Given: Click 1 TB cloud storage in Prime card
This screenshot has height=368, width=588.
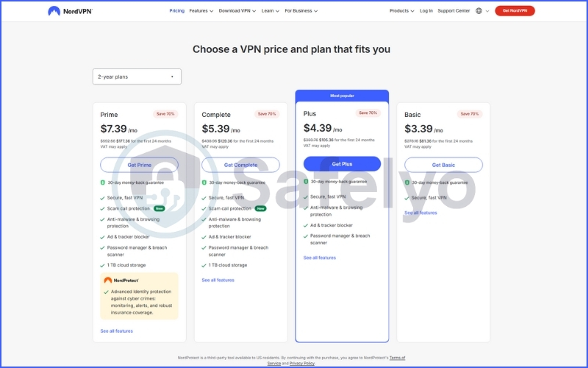Looking at the screenshot, I should click(126, 265).
